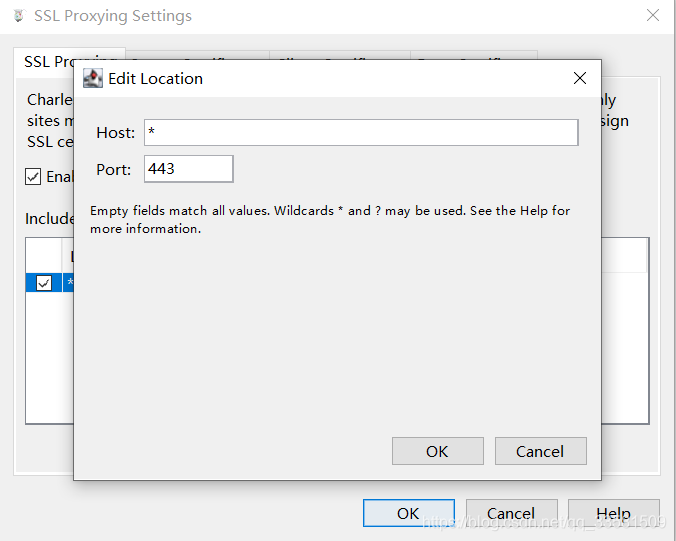Image resolution: width=676 pixels, height=541 pixels.
Task: Cancel the Edit Location dialog
Action: tap(541, 451)
